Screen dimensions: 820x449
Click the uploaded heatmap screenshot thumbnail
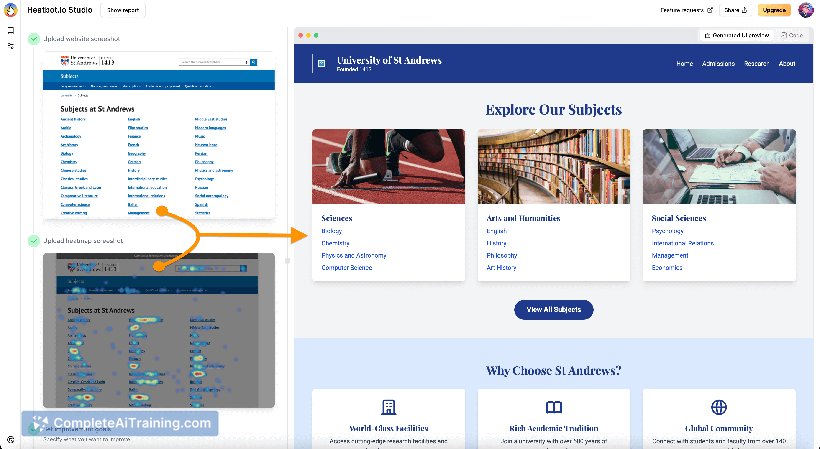point(159,330)
